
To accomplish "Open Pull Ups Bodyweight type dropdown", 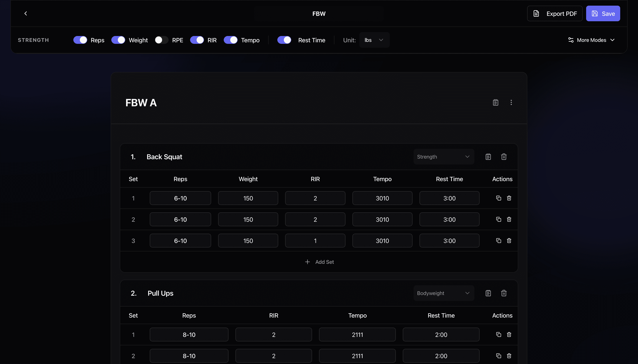I will click(x=444, y=293).
